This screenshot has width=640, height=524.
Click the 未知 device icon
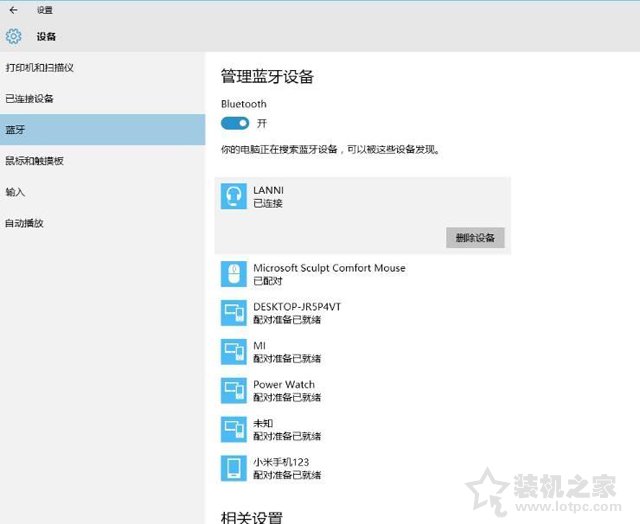coord(233,429)
